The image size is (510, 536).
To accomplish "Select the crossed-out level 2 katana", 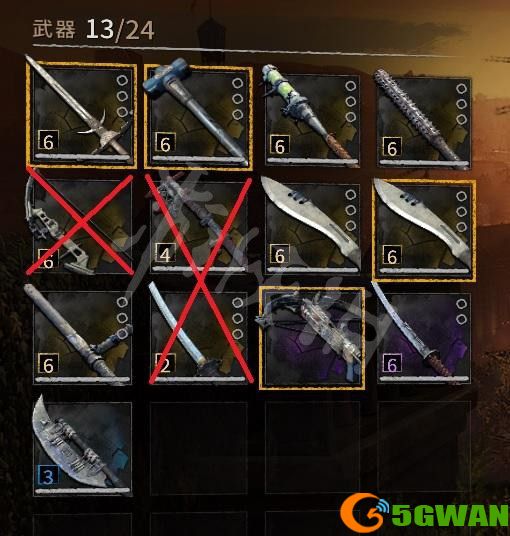I will 199,338.
